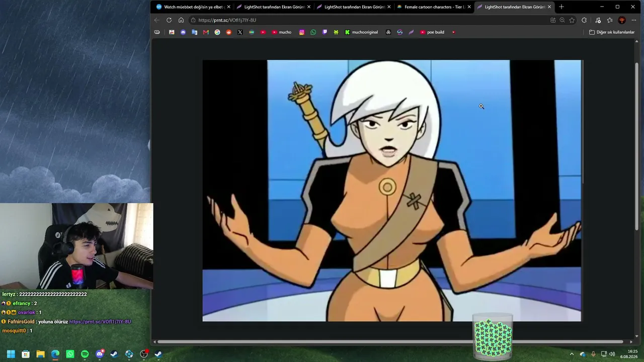Click the chat username FafnirsGold
Viewport: 644px width, 362px height.
pos(21,322)
